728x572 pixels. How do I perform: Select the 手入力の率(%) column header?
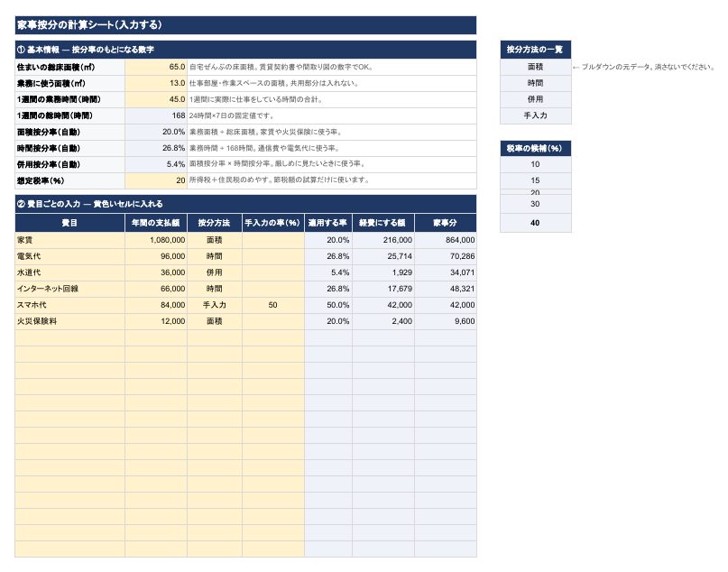[x=273, y=223]
